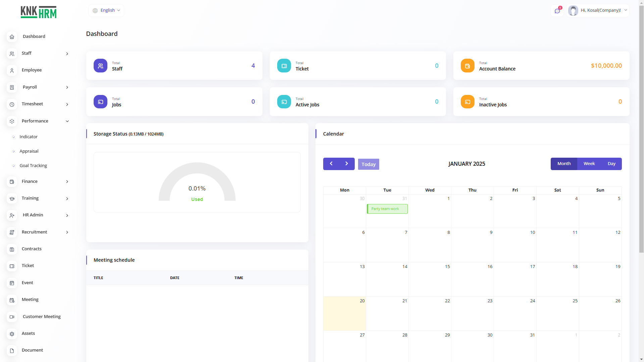Open Customer Meeting via its camera icon
The width and height of the screenshot is (644, 362).
12,317
